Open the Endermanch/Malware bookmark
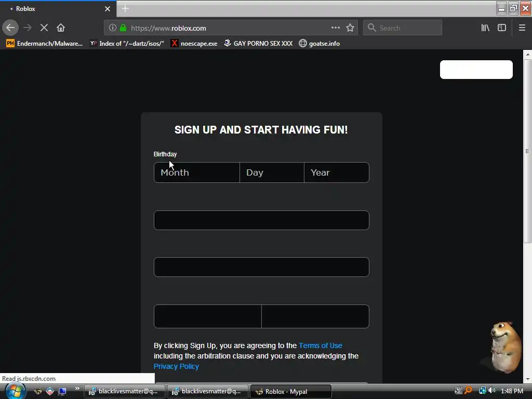This screenshot has width=532, height=399. 45,44
